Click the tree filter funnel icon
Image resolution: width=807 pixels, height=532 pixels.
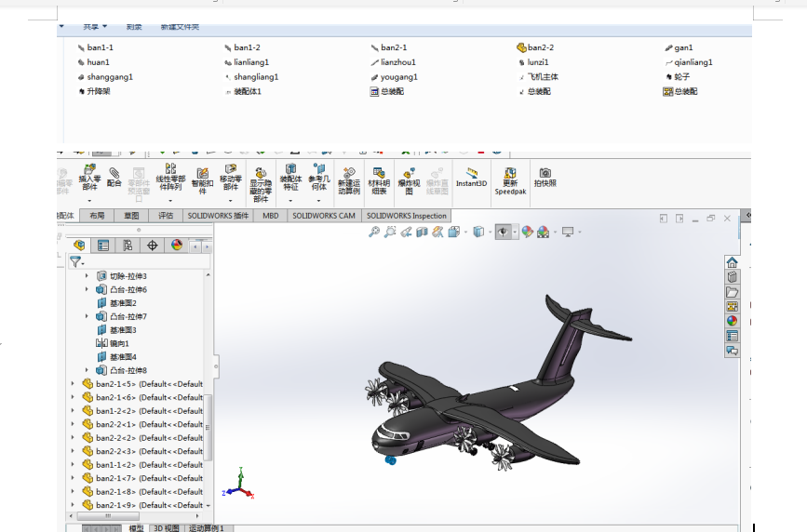[75, 262]
